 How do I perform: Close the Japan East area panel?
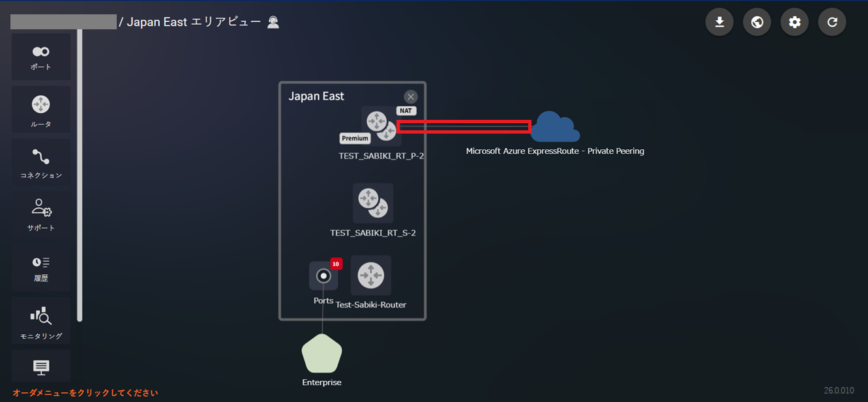click(x=410, y=97)
